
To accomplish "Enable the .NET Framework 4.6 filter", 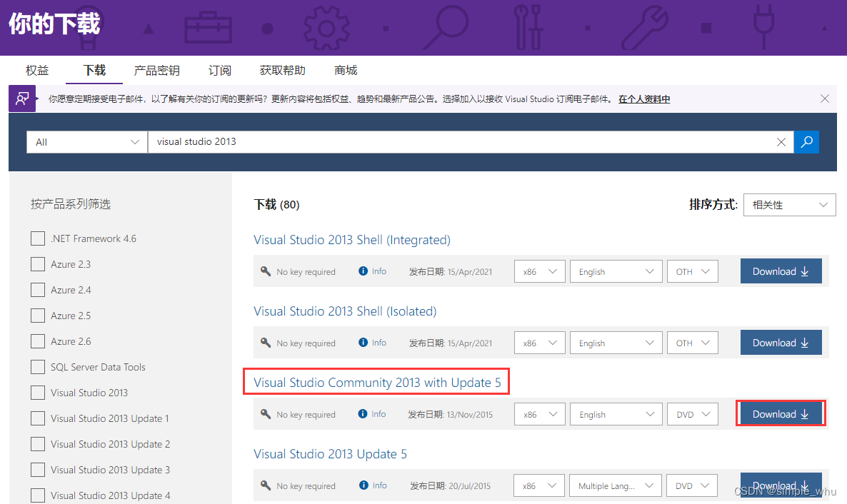I will tap(38, 238).
